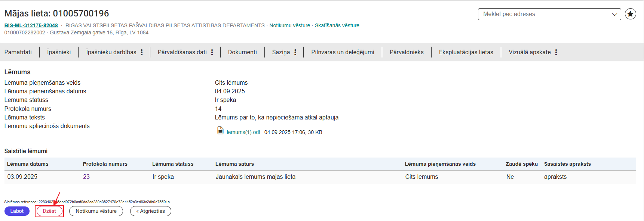The height and width of the screenshot is (221, 644).
Task: Click the lemums(1).odt document icon
Action: click(221, 131)
